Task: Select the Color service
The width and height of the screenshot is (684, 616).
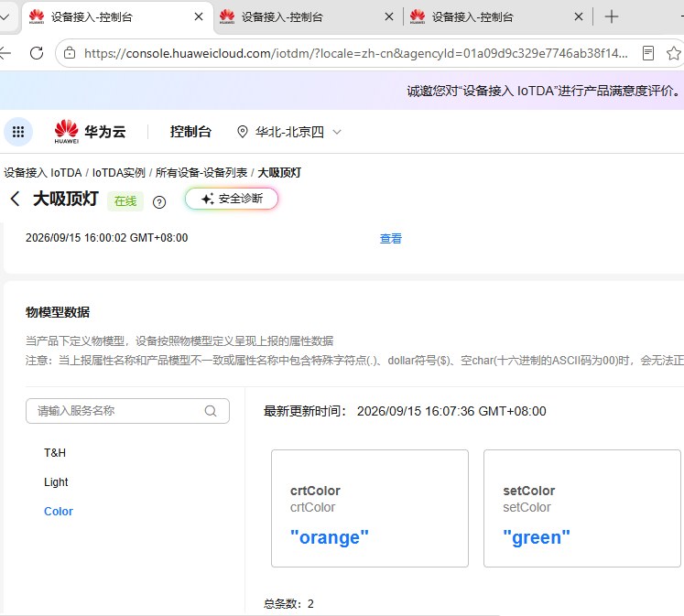Action: coord(59,512)
